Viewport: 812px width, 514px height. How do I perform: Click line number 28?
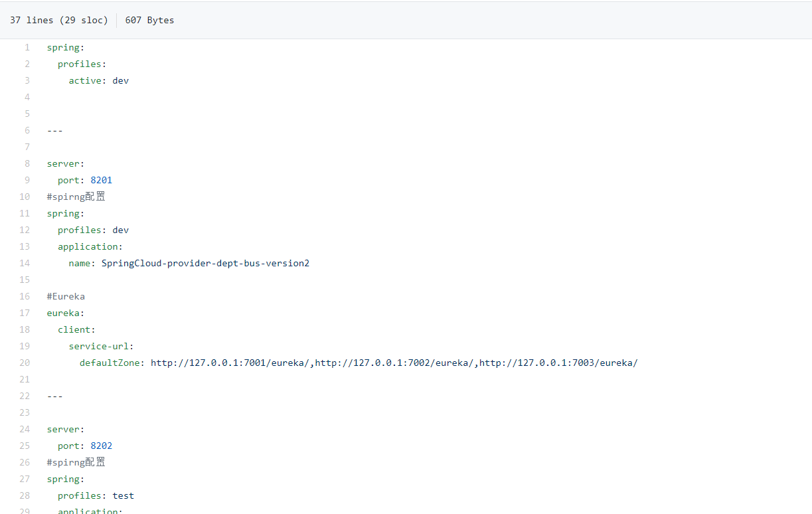(x=25, y=495)
